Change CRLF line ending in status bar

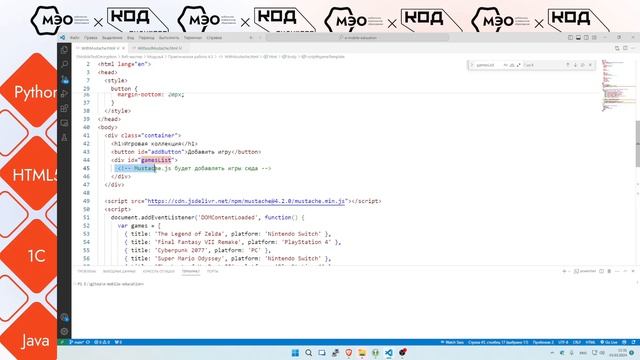point(577,342)
